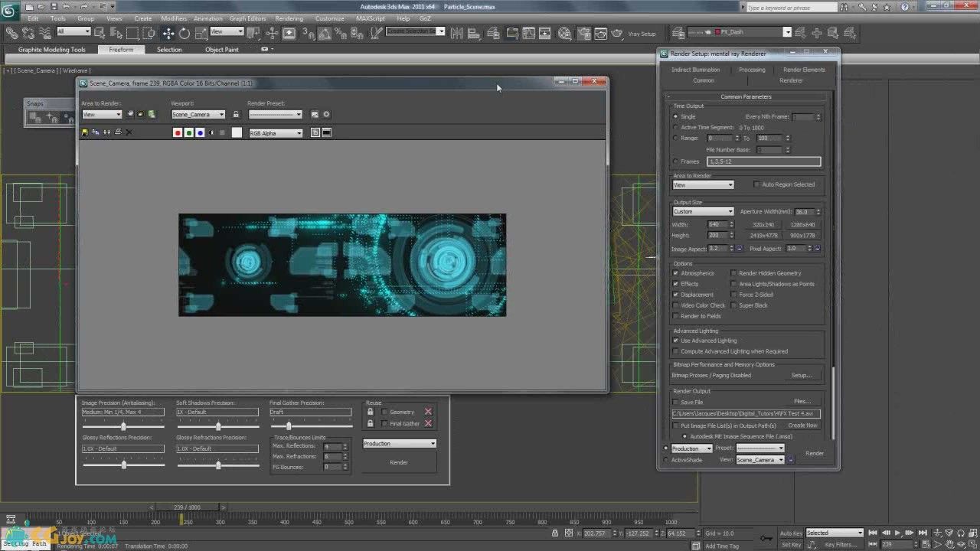Toggle Use Advanced Lighting checkbox
Image resolution: width=980 pixels, height=551 pixels.
coord(675,341)
